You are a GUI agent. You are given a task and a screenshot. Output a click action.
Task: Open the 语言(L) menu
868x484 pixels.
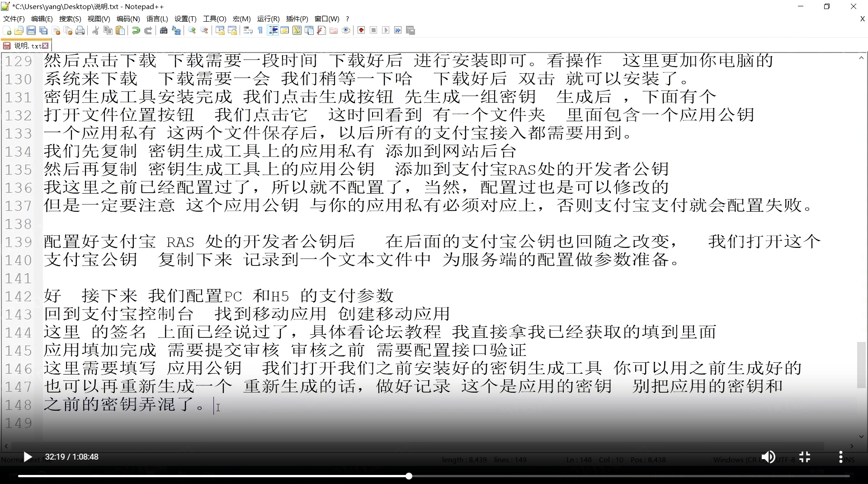coord(157,19)
